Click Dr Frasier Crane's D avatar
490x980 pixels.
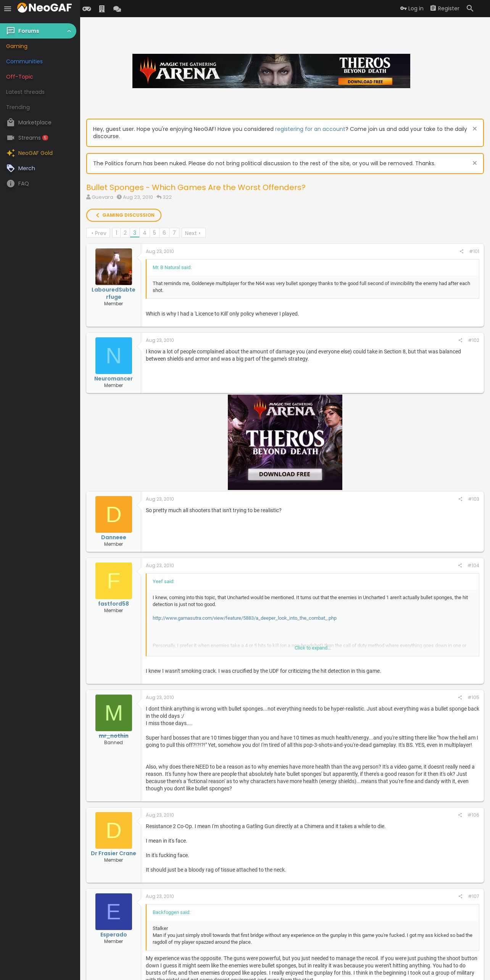[x=114, y=830]
